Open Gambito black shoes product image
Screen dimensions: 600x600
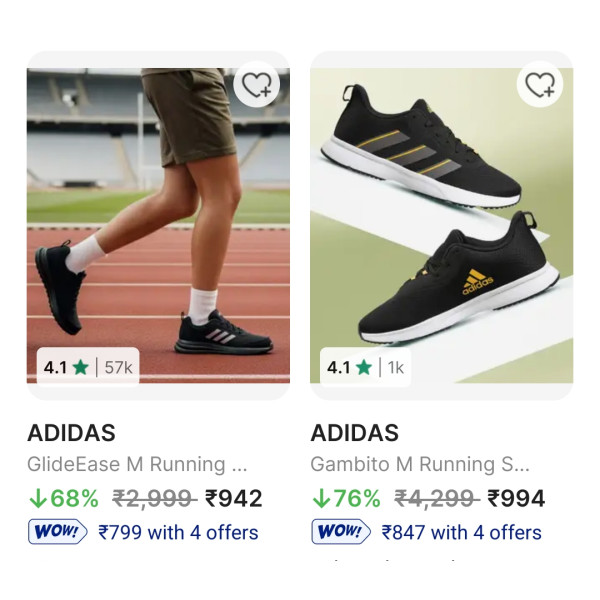(440, 220)
